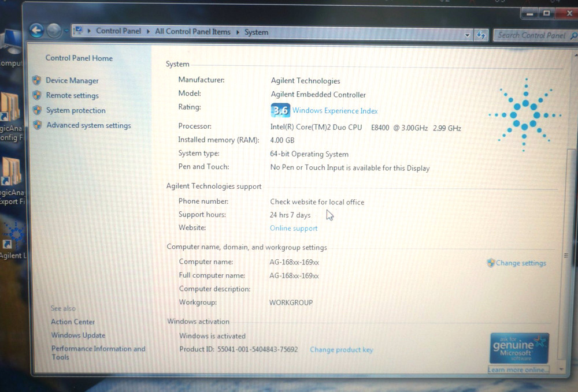Close the System window
This screenshot has width=578, height=392.
(568, 13)
